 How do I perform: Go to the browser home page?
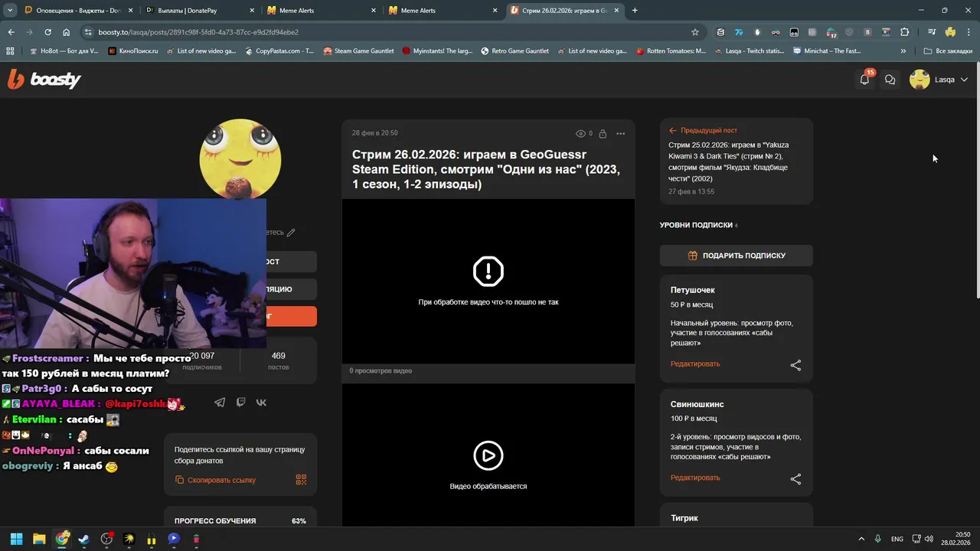coord(66,32)
